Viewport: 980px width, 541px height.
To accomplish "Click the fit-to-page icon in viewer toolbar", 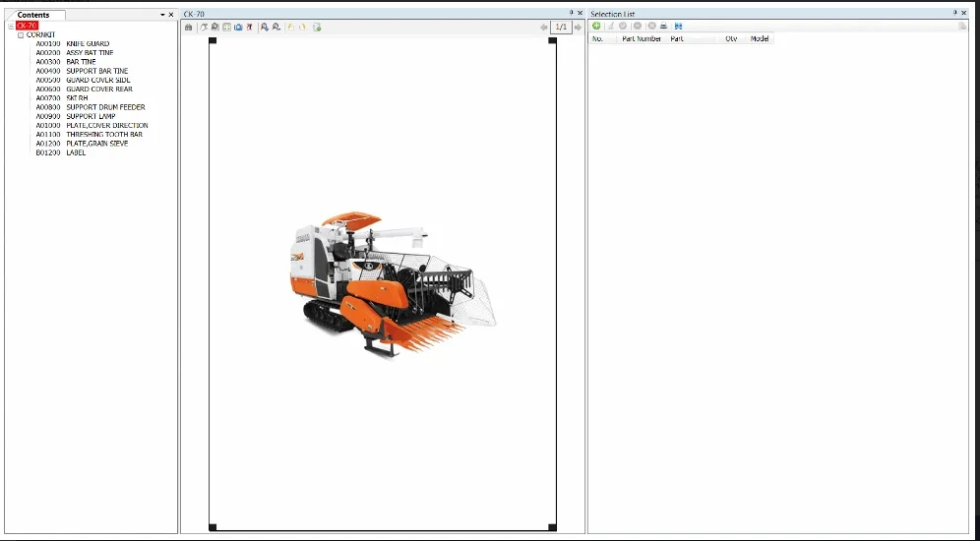I will click(226, 27).
